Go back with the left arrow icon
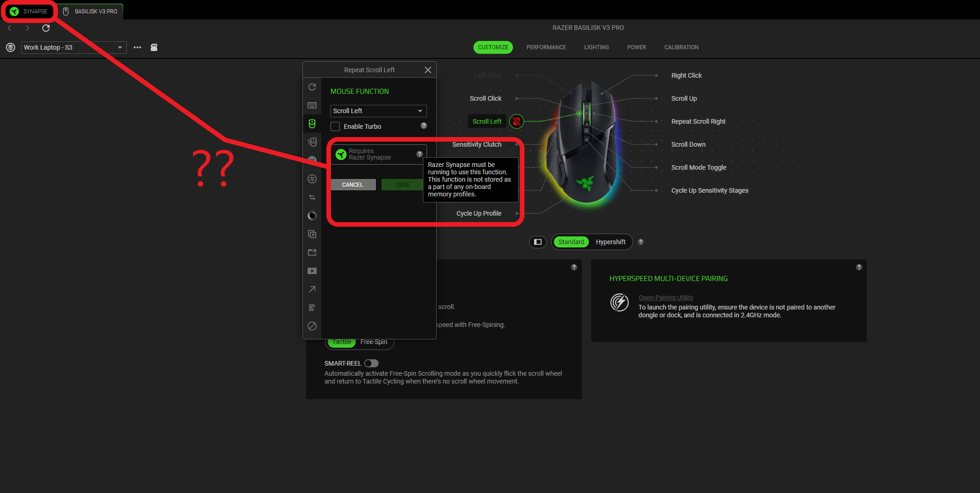Viewport: 980px width, 493px height. [x=9, y=28]
